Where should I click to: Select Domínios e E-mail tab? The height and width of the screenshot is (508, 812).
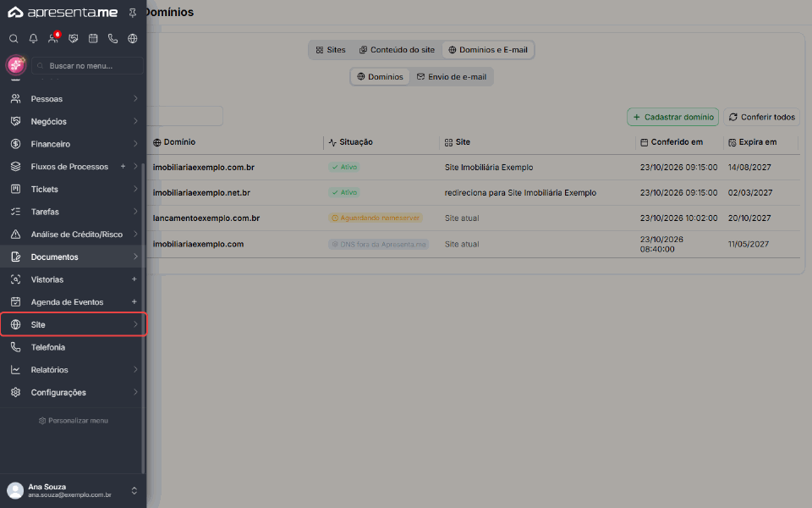click(488, 50)
